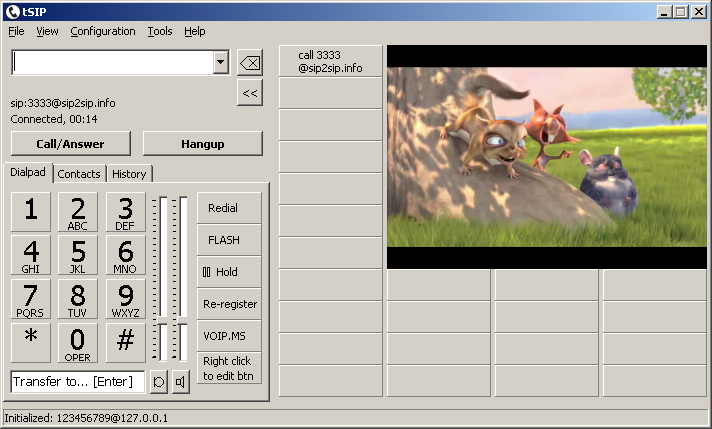
Task: Click the tSIP phone icon in title bar
Action: (x=13, y=11)
